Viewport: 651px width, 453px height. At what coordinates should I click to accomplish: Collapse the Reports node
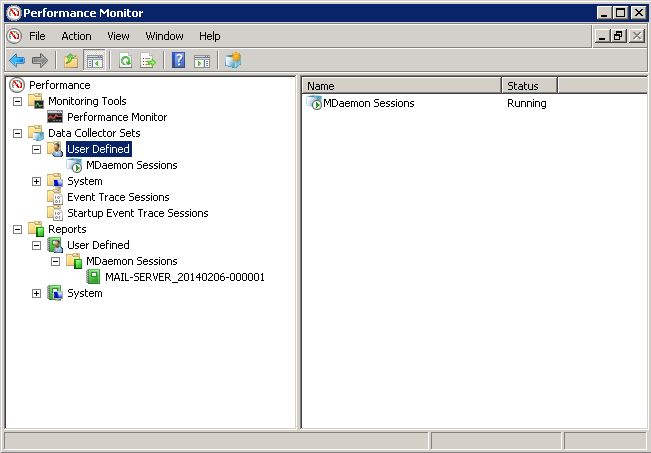tap(17, 229)
